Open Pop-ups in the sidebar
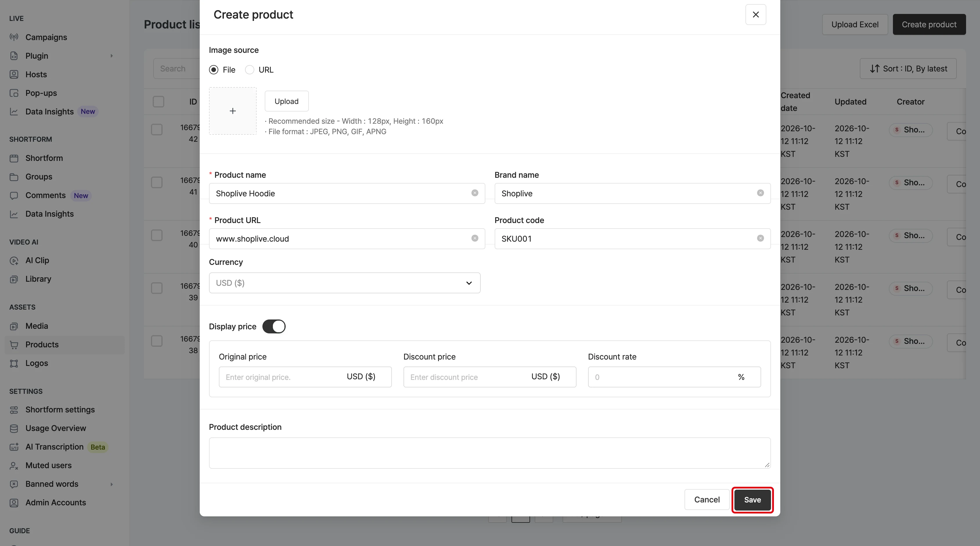 (41, 93)
